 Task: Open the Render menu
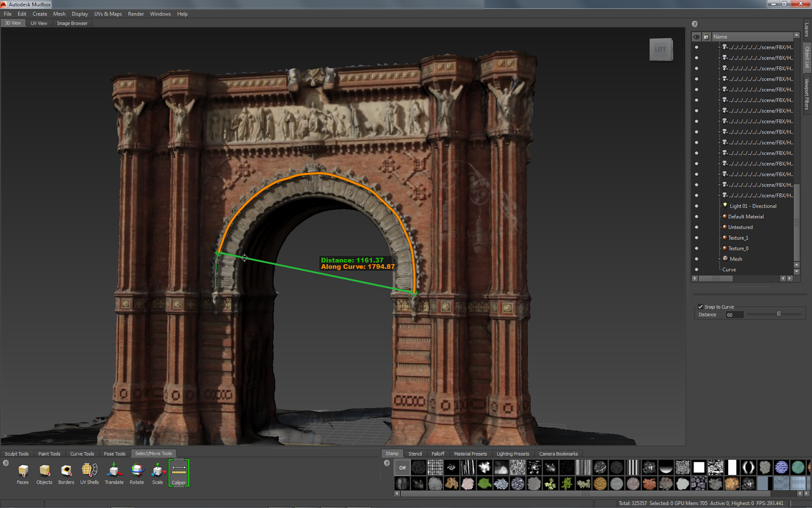136,14
